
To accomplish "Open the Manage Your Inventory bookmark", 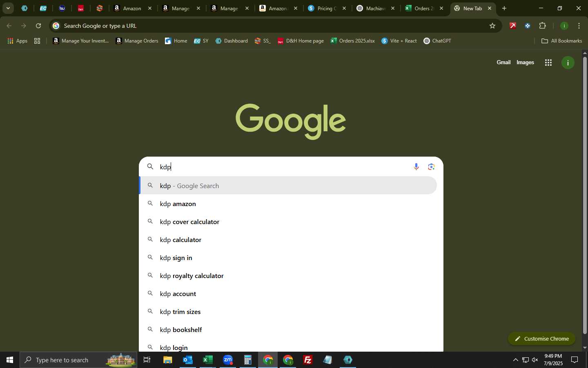I will (81, 41).
